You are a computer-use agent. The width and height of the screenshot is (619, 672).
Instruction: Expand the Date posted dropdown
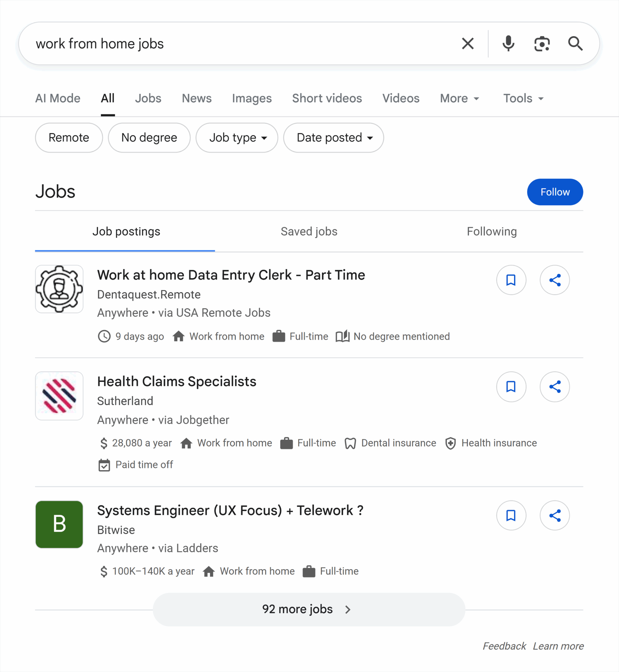[x=333, y=137]
